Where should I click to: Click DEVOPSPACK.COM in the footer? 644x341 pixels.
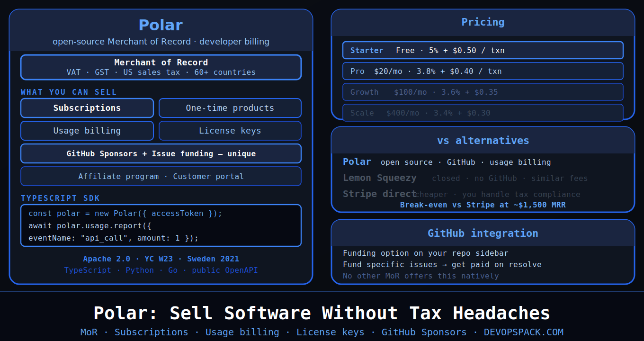pyautogui.click(x=524, y=332)
